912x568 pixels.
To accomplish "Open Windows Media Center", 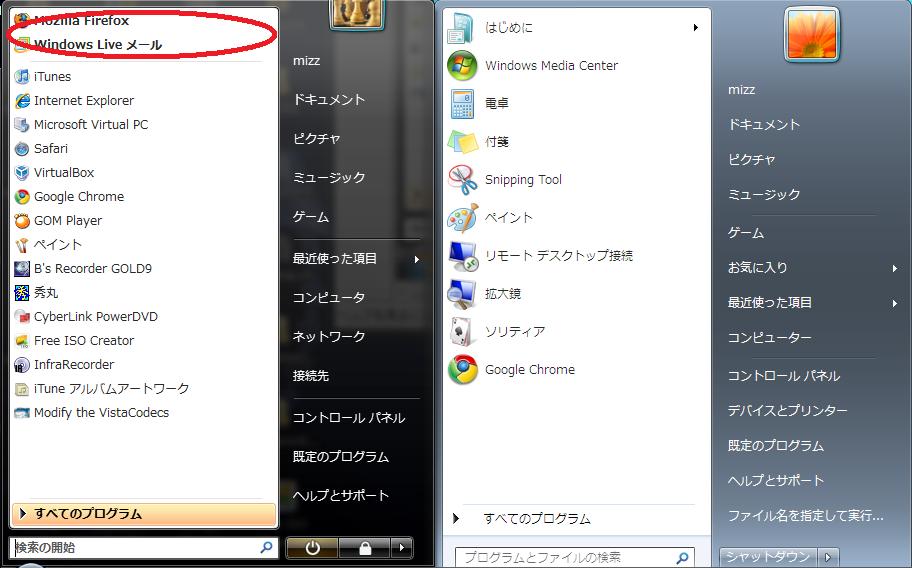I will [x=533, y=66].
